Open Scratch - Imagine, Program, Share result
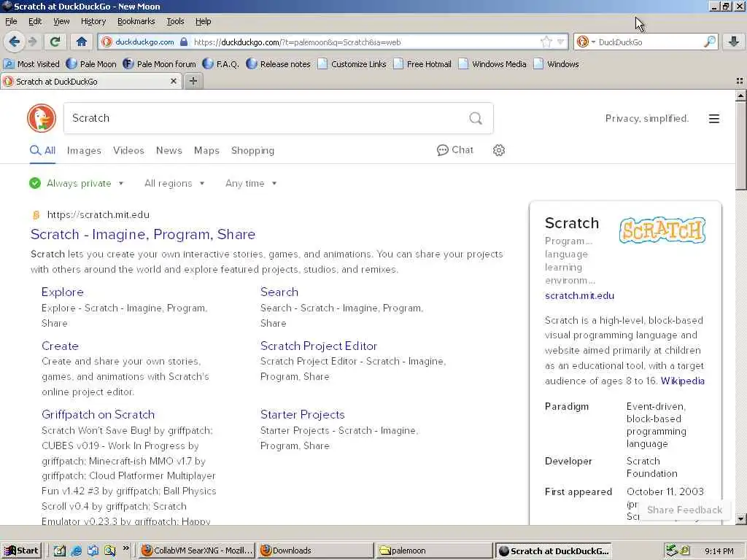The height and width of the screenshot is (560, 747). coord(143,234)
